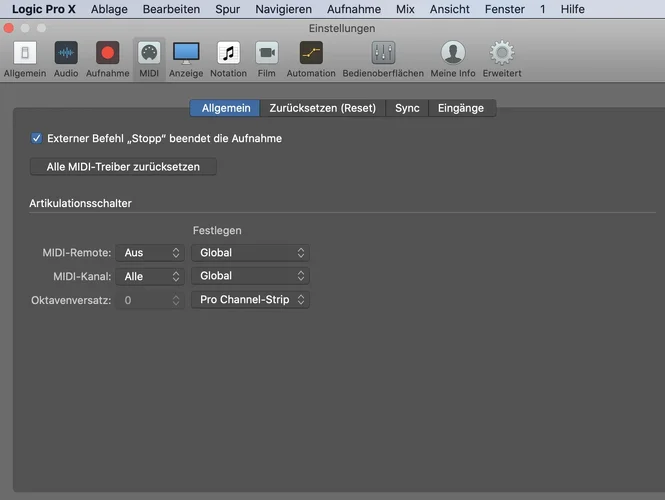Click the 'Artikulationsschalter' section heading
The height and width of the screenshot is (500, 665).
click(81, 203)
